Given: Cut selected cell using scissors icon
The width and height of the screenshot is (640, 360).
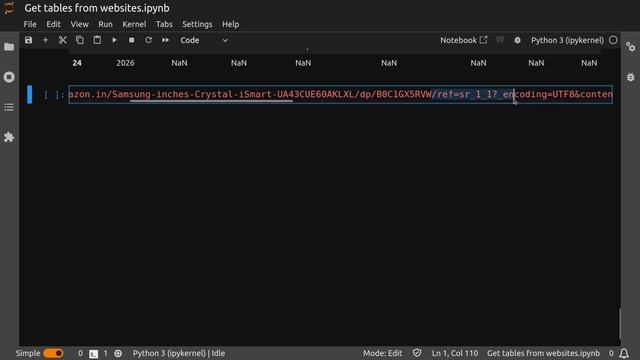Looking at the screenshot, I should (62, 40).
